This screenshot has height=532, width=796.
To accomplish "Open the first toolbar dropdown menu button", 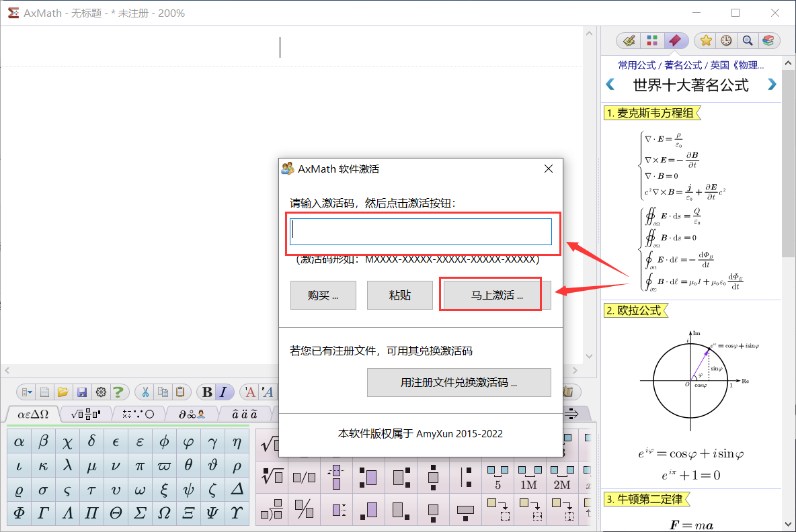I will pyautogui.click(x=26, y=392).
